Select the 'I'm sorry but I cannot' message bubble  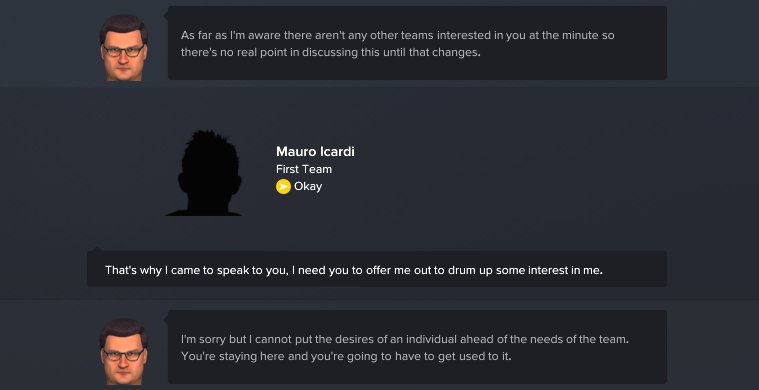tap(417, 347)
